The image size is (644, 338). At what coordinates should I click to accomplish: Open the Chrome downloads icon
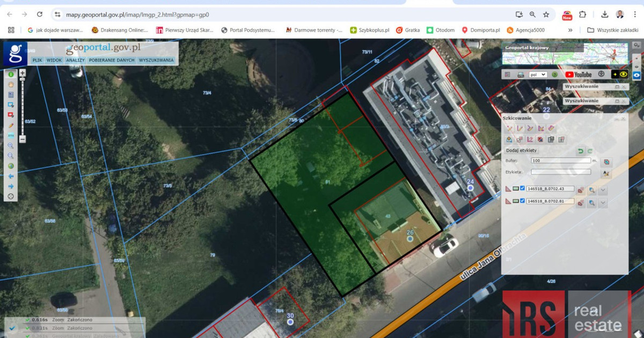[605, 14]
